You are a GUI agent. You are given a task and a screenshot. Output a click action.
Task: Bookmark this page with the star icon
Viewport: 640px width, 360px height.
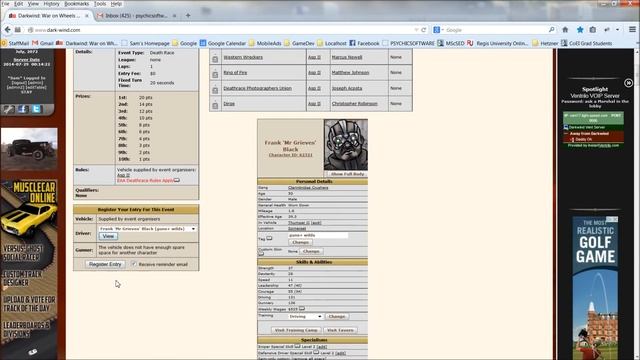tap(580, 30)
